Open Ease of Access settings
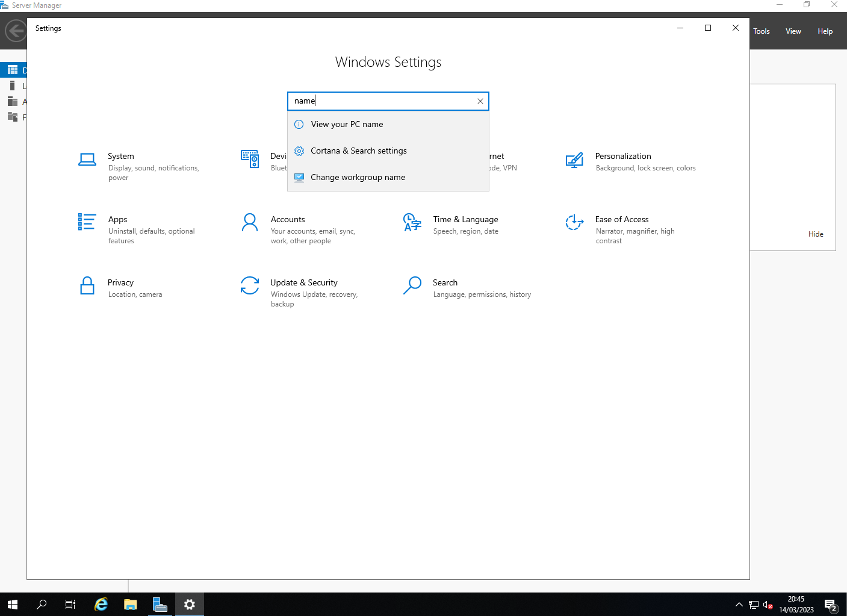Viewport: 847px width, 616px height. pos(621,220)
